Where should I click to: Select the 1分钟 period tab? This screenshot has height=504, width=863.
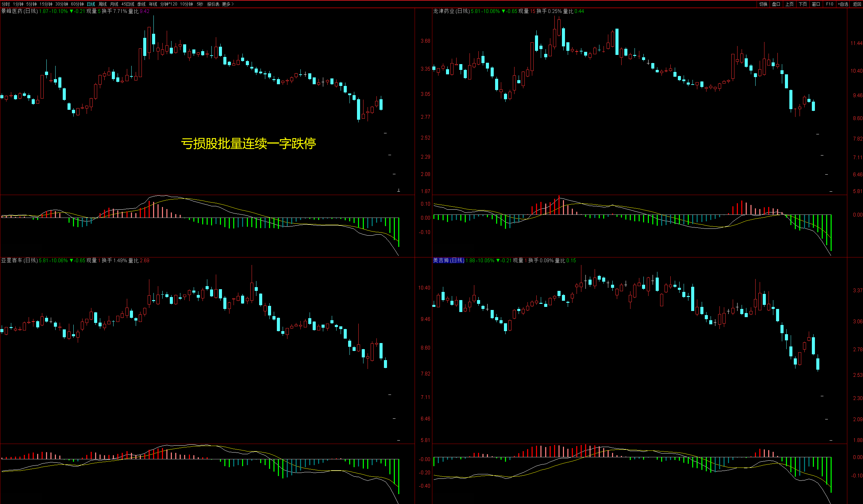pyautogui.click(x=18, y=4)
